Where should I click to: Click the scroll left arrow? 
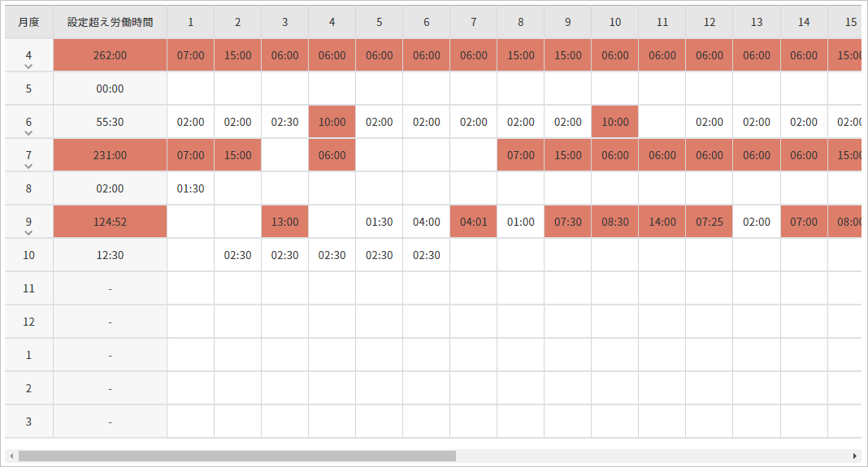click(x=11, y=456)
